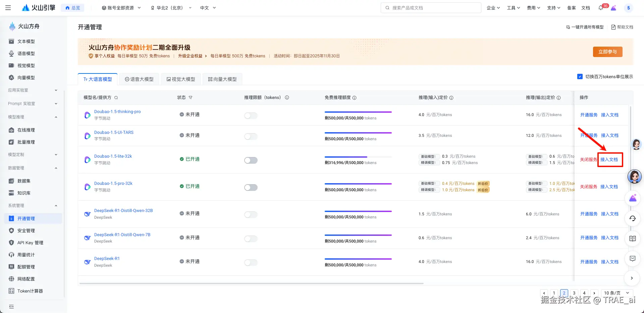Open the 10 条/页 page size dropdown
The image size is (644, 313).
617,293
